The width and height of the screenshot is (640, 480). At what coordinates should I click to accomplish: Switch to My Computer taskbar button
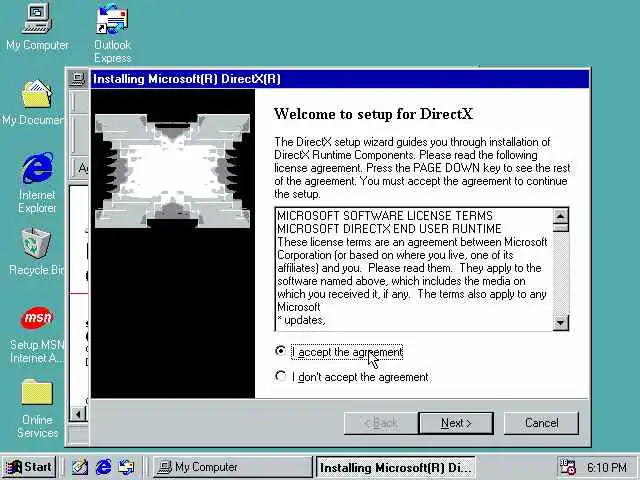232,467
